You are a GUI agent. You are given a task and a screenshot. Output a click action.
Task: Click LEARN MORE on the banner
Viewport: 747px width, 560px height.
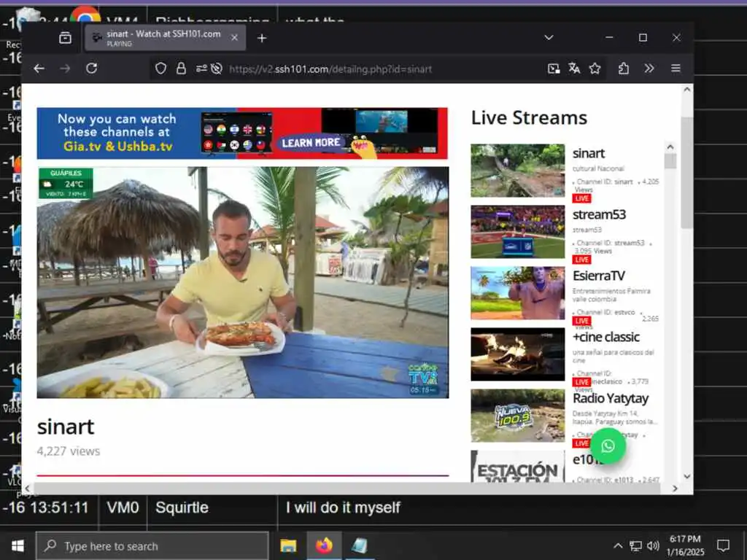(311, 142)
